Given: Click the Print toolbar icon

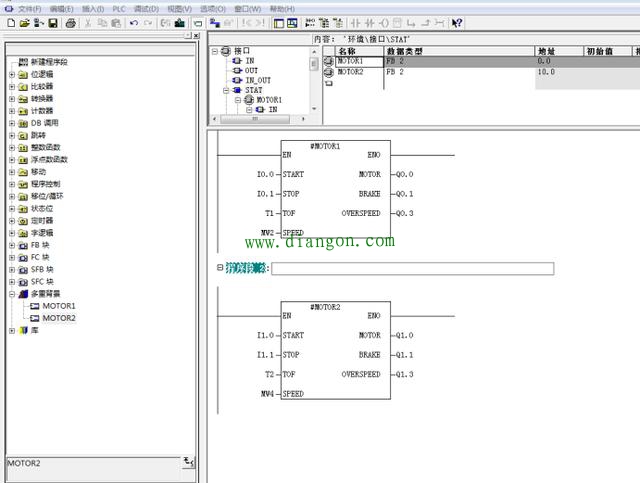Looking at the screenshot, I should pyautogui.click(x=71, y=23).
